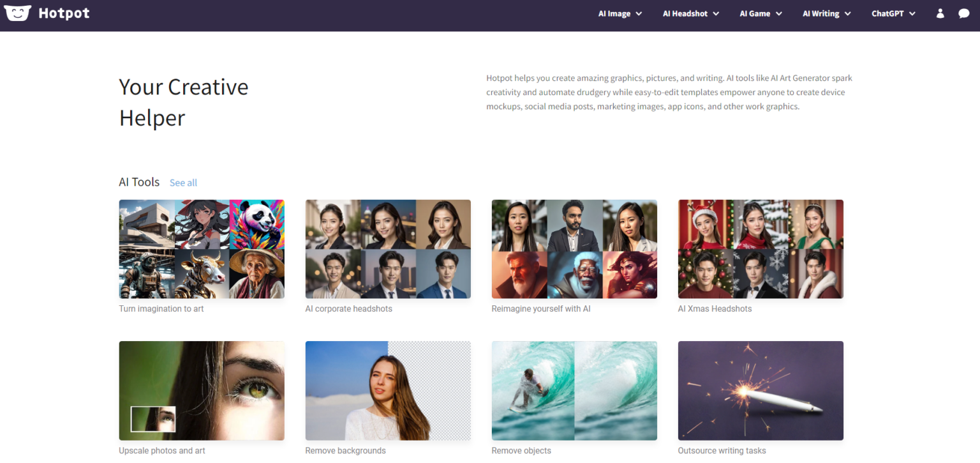Expand the AI Writing dropdown
Screen dimensions: 980x463
pos(826,13)
